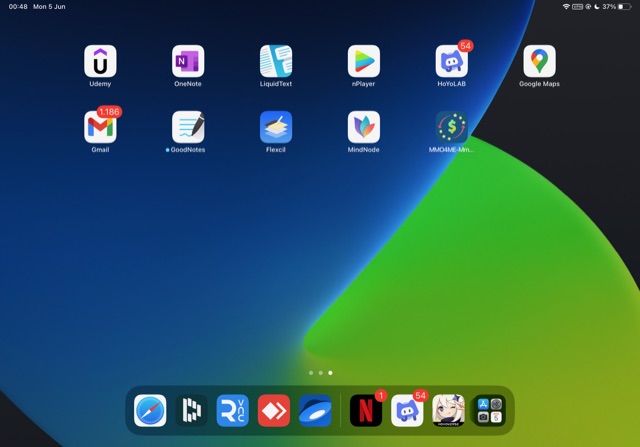Tap the 00:48 clock in status bar

pyautogui.click(x=18, y=7)
